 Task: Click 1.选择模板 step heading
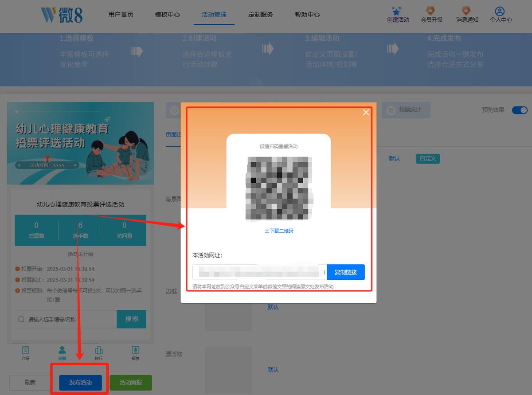pyautogui.click(x=77, y=38)
